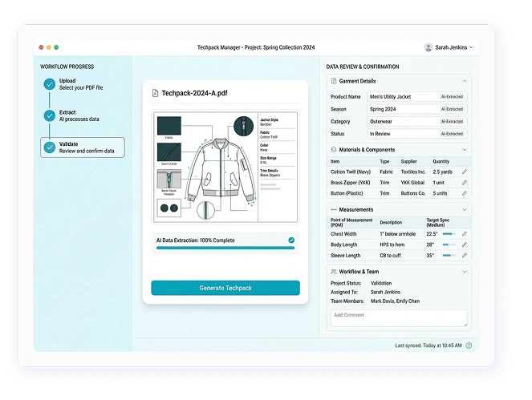The height and width of the screenshot is (400, 532).
Task: Click the Fabric swatch in the preview
Action: (169, 126)
